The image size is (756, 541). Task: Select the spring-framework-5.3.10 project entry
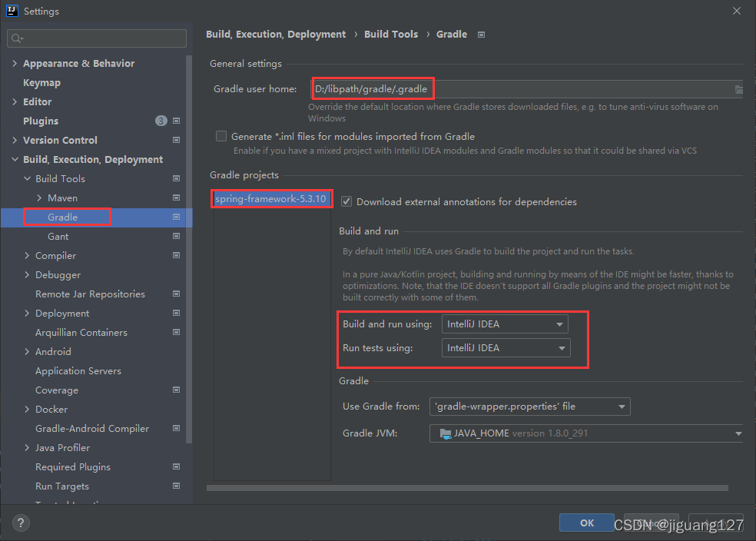270,198
